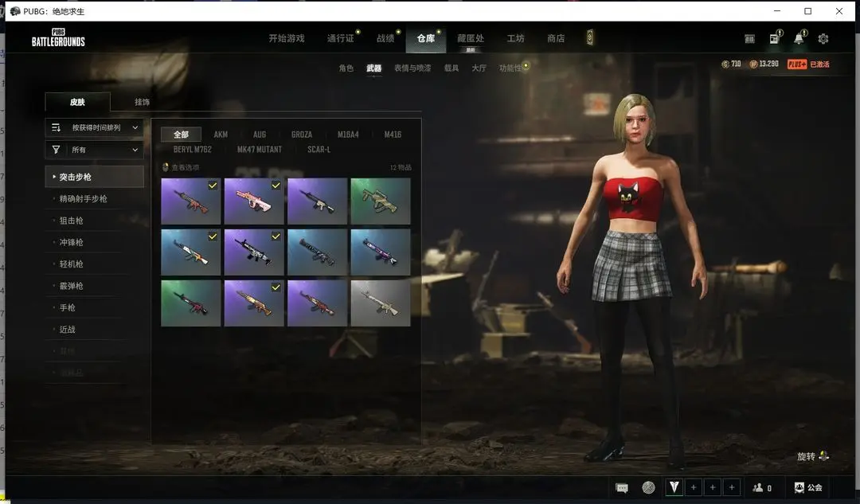Click the first empty plus team slot
The height and width of the screenshot is (504, 860).
coord(694,487)
